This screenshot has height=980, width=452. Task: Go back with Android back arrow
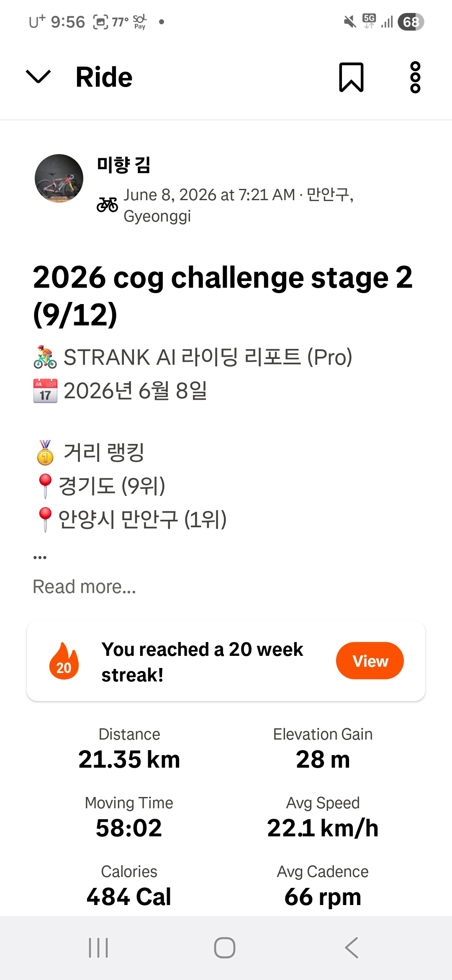coord(352,948)
